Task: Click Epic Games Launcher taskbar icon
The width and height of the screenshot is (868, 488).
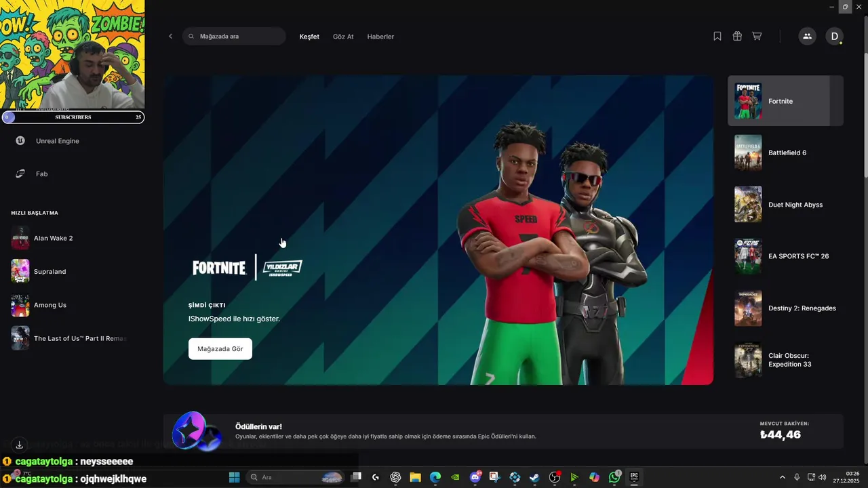Action: click(x=634, y=477)
